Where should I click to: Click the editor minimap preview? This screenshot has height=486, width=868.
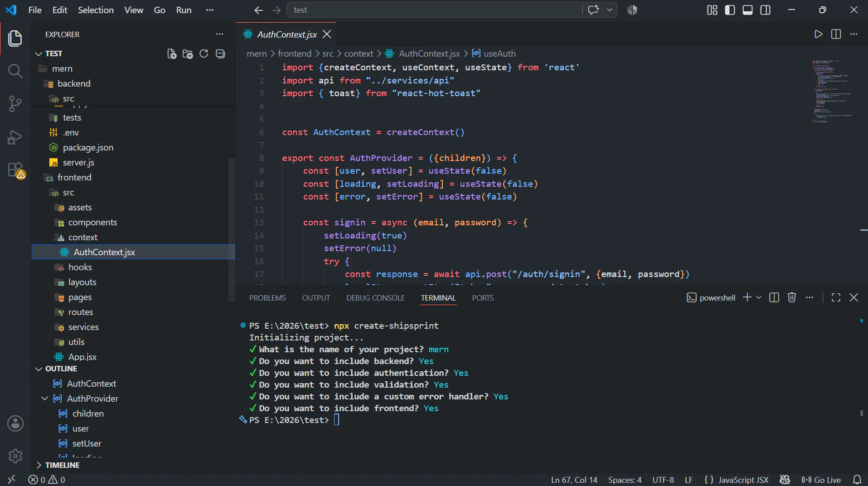click(833, 92)
